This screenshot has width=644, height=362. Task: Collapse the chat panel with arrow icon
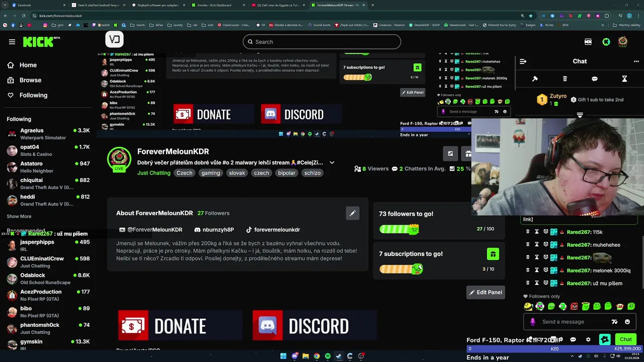(x=523, y=61)
